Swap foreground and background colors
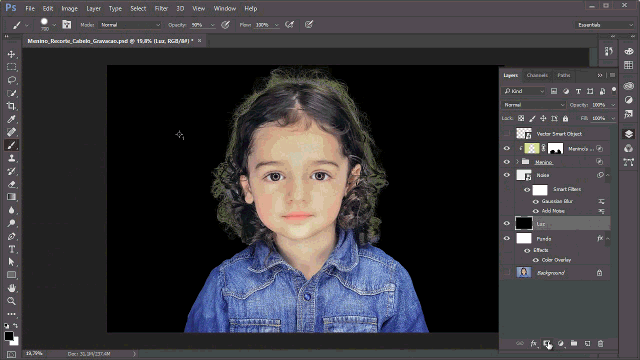Image resolution: width=640 pixels, height=360 pixels. (16, 325)
